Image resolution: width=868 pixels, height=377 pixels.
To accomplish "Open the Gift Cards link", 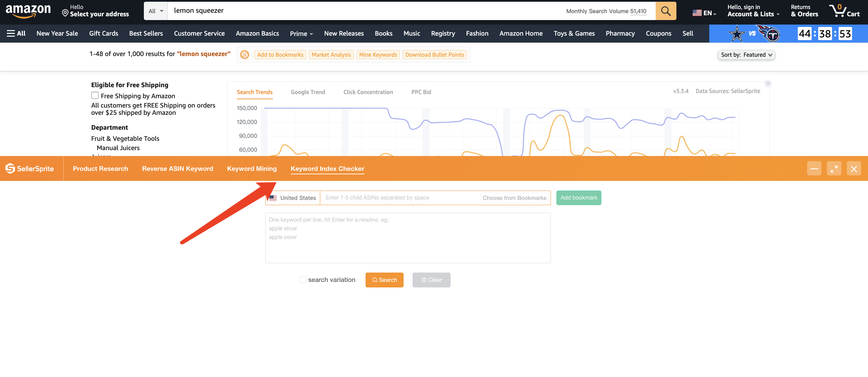I will pyautogui.click(x=103, y=34).
